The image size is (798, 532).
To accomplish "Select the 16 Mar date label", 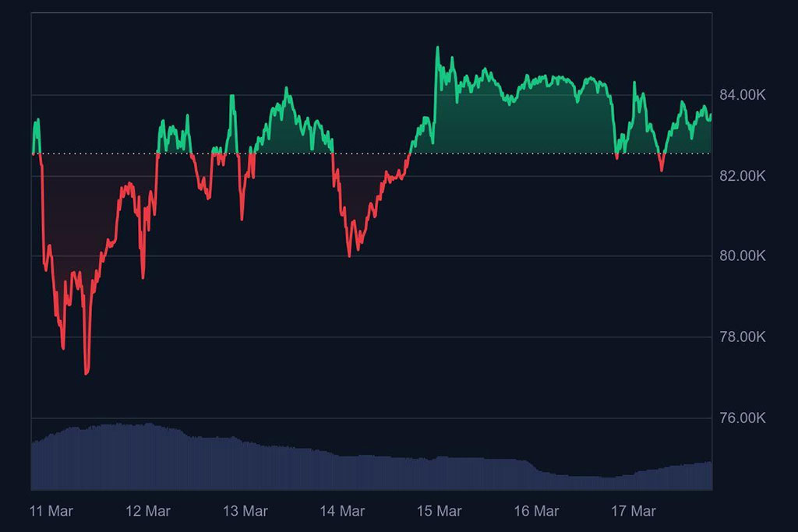I will [x=536, y=511].
